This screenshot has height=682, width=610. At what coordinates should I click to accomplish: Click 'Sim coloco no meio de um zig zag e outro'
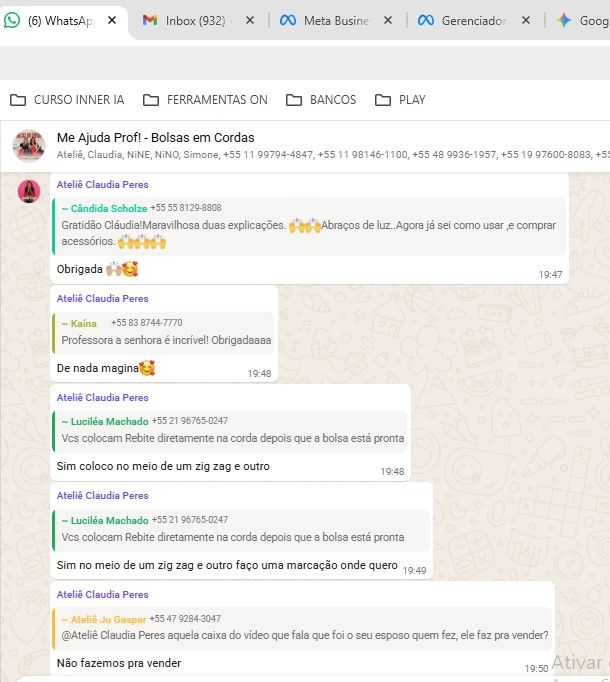(x=163, y=466)
